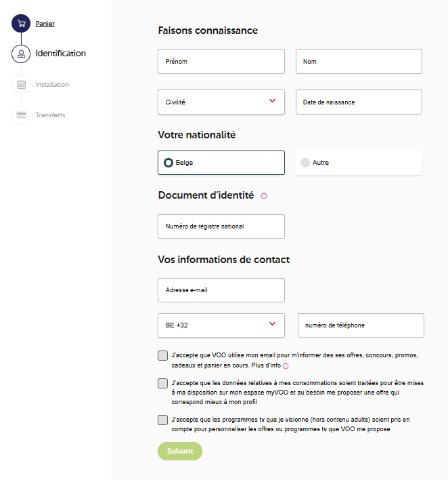Image resolution: width=448 pixels, height=480 pixels.
Task: Expand the Civilité dropdown
Action: (x=221, y=102)
